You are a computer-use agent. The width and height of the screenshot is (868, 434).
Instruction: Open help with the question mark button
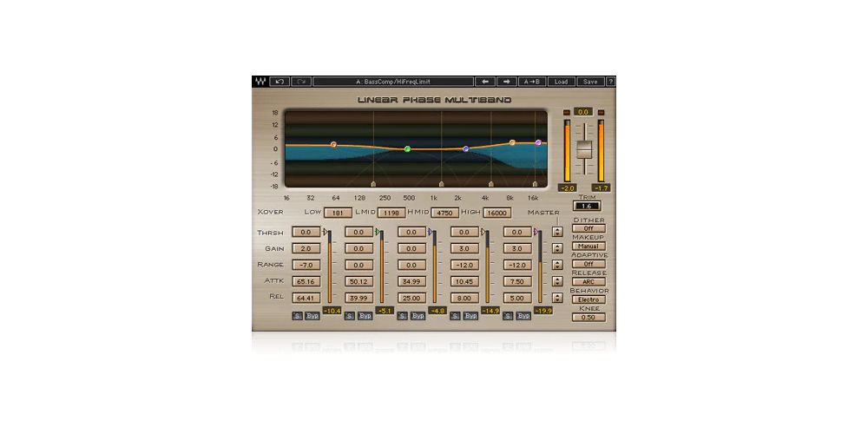610,82
